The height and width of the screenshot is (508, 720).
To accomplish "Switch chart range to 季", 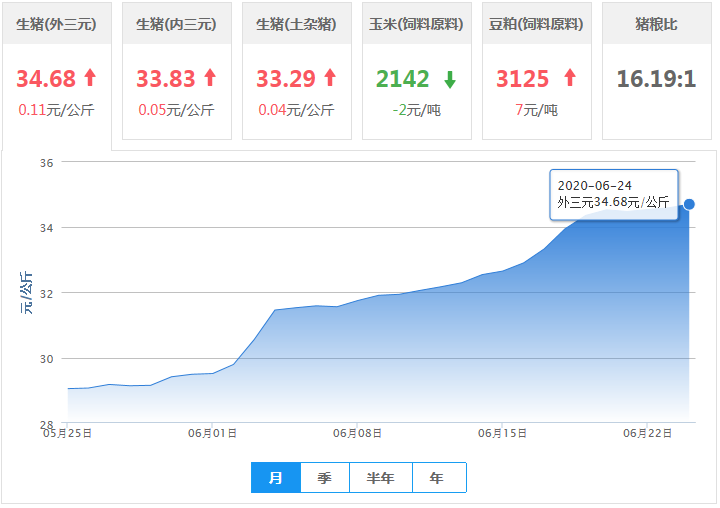I will point(324,478).
